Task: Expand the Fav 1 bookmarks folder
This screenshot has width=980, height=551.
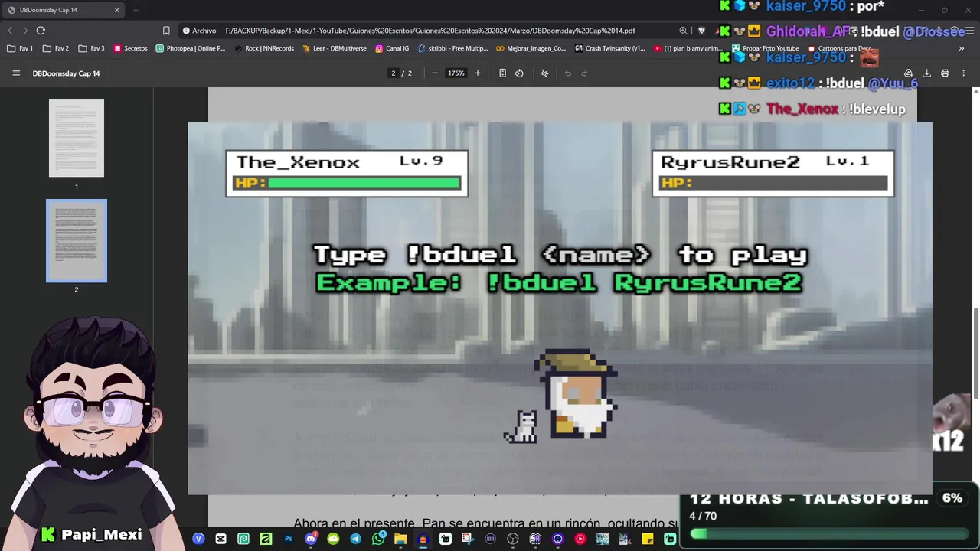Action: (x=21, y=48)
